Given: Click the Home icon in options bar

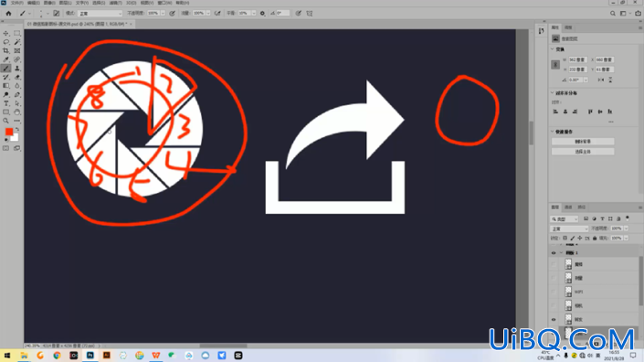Looking at the screenshot, I should 8,13.
